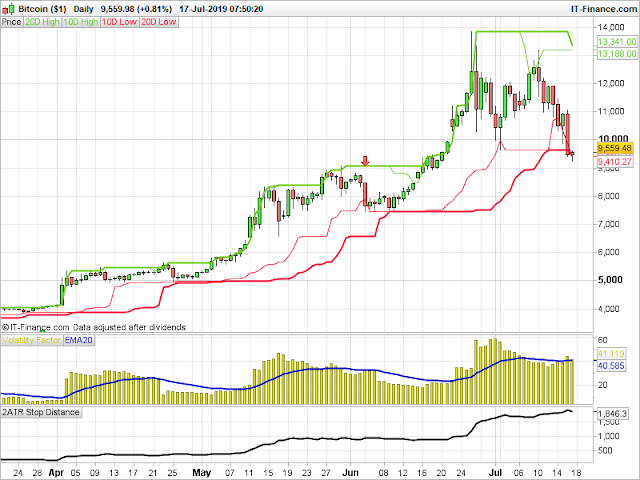640x480 pixels.
Task: Click the 9,559.98 (+0.81%) quote in header
Action: point(136,9)
